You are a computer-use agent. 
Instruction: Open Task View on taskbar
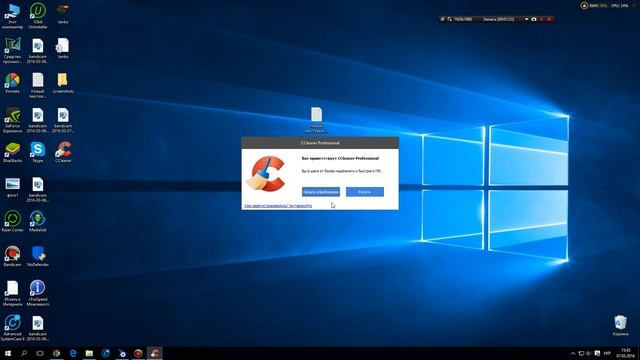40,353
